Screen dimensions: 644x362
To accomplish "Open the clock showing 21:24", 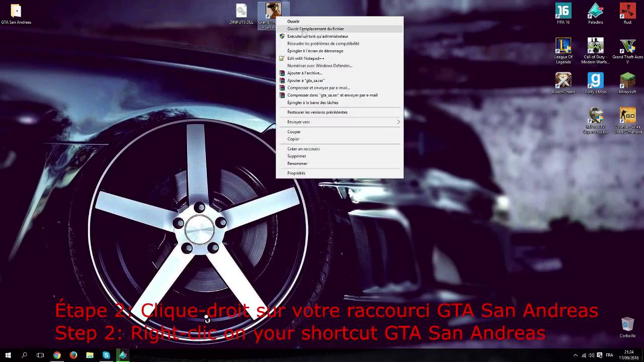I will pyautogui.click(x=629, y=355).
